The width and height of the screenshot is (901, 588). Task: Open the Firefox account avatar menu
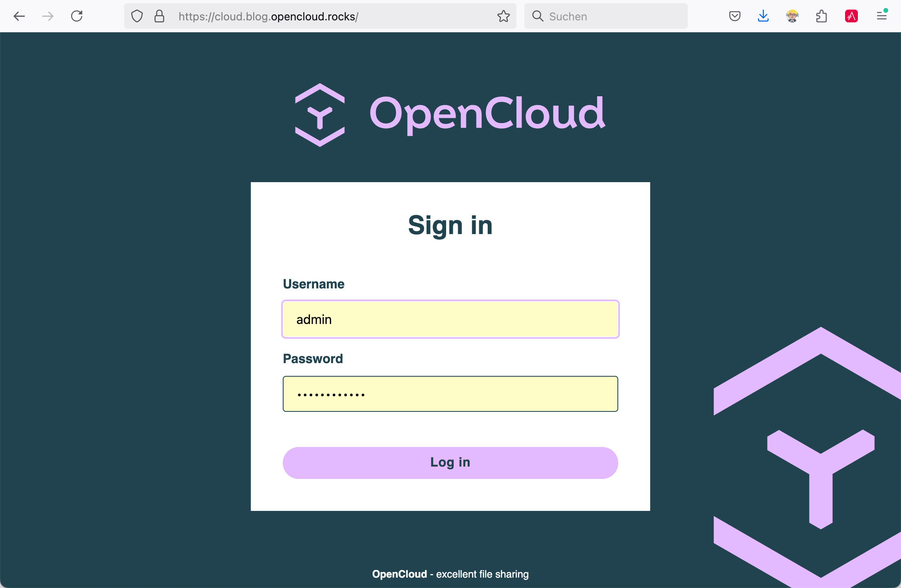792,16
